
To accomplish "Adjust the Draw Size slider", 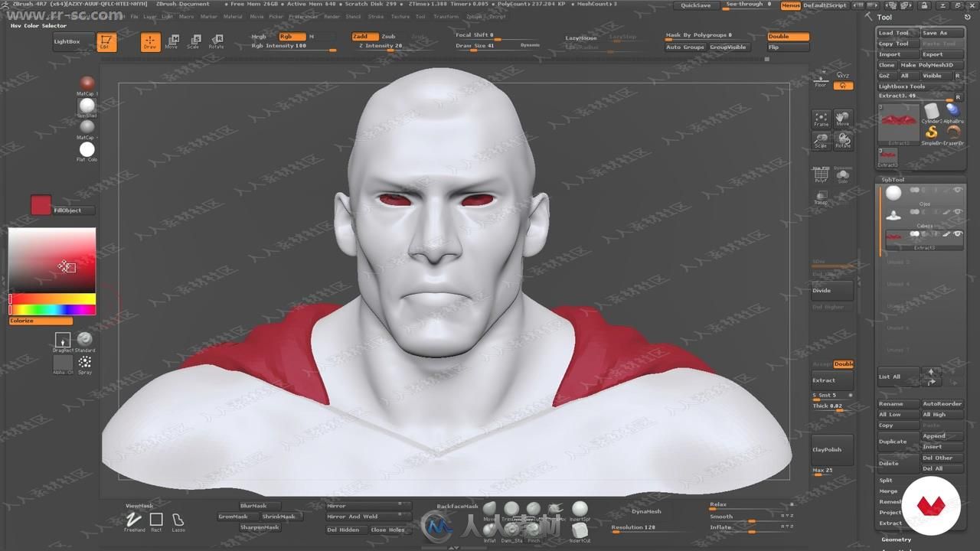I will (x=498, y=46).
